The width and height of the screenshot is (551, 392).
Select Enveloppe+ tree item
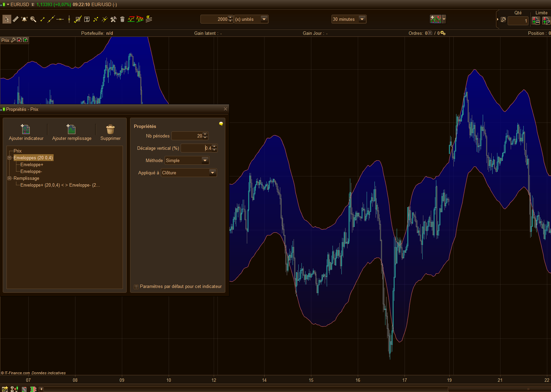32,164
